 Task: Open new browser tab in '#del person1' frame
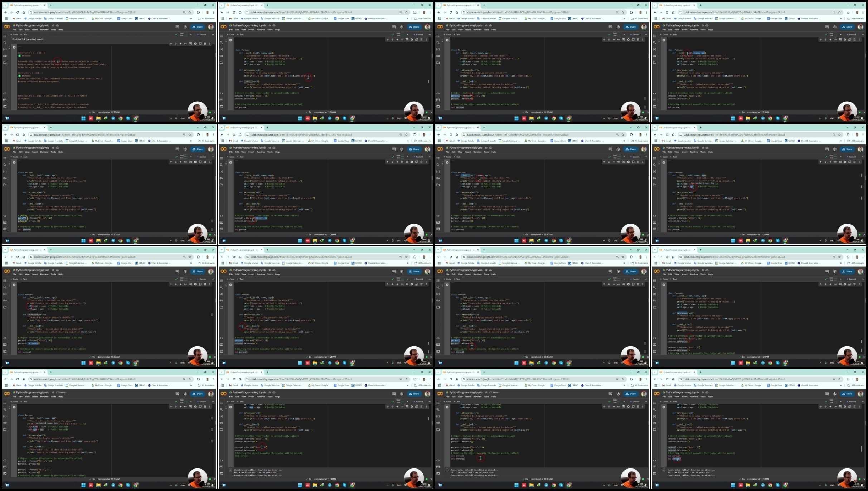(x=267, y=372)
